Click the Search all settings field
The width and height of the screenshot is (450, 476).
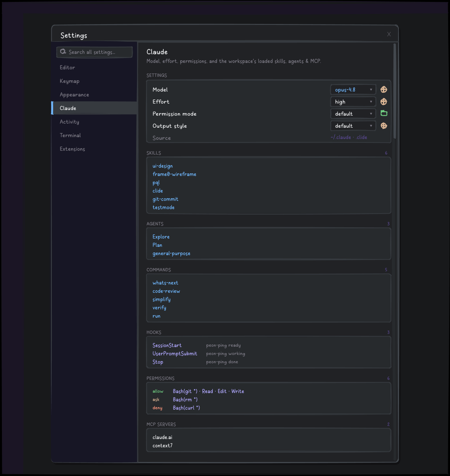pyautogui.click(x=94, y=52)
